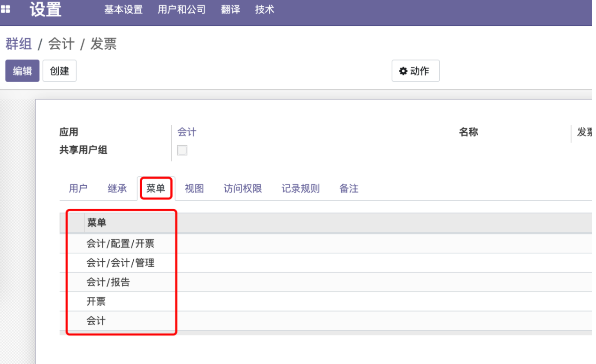596x364 pixels.
Task: Sort by the 菜单 column header
Action: coord(97,223)
